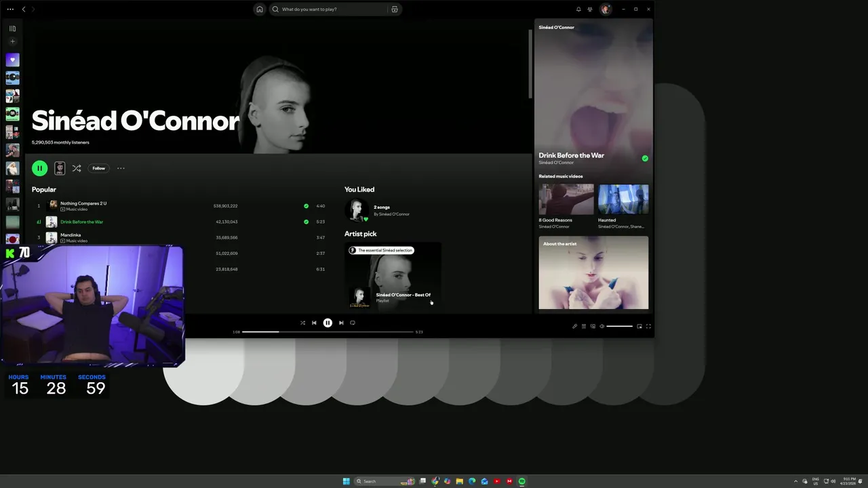Toggle liked checkmark for Nothing Compares 2 U
The height and width of the screenshot is (488, 868).
[x=306, y=206]
